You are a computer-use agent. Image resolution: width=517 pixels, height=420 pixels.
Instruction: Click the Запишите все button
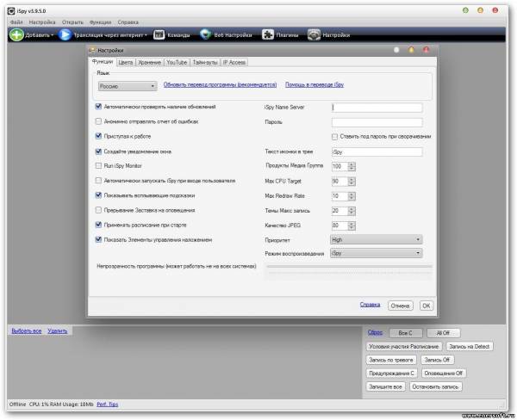tap(385, 386)
